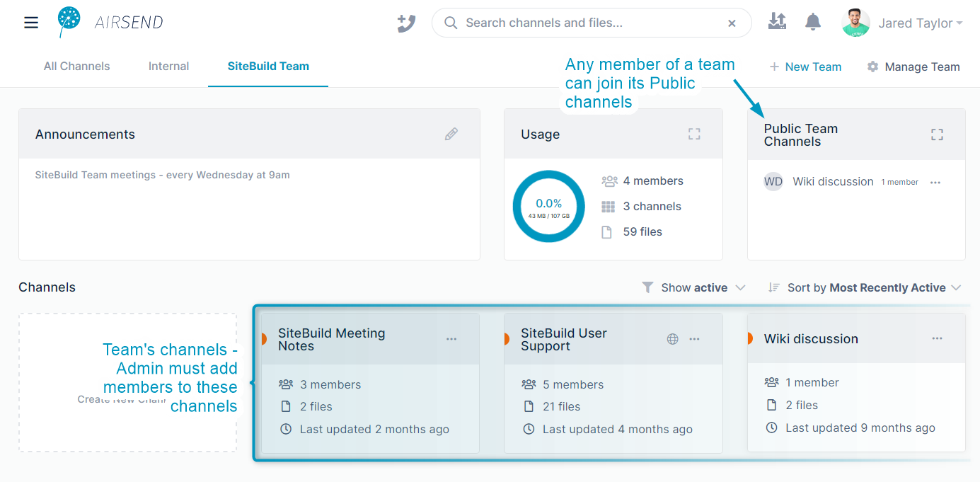Start a call with phone-plus icon
This screenshot has height=482, width=980.
pos(406,23)
